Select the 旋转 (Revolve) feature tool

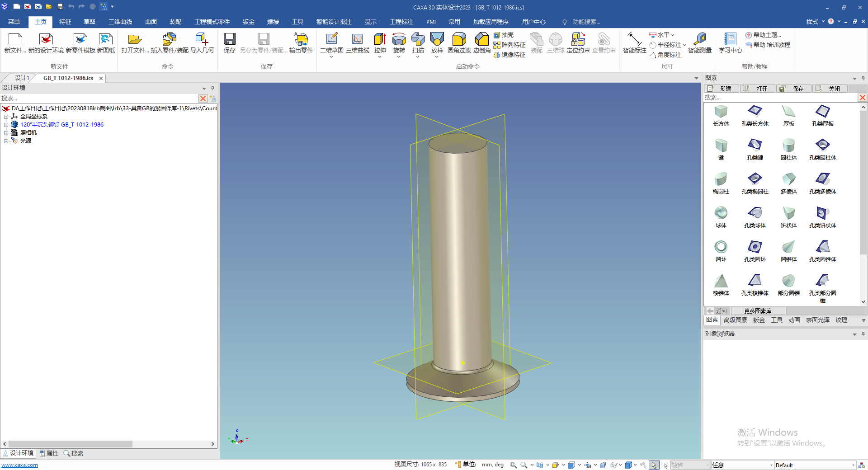[x=399, y=40]
